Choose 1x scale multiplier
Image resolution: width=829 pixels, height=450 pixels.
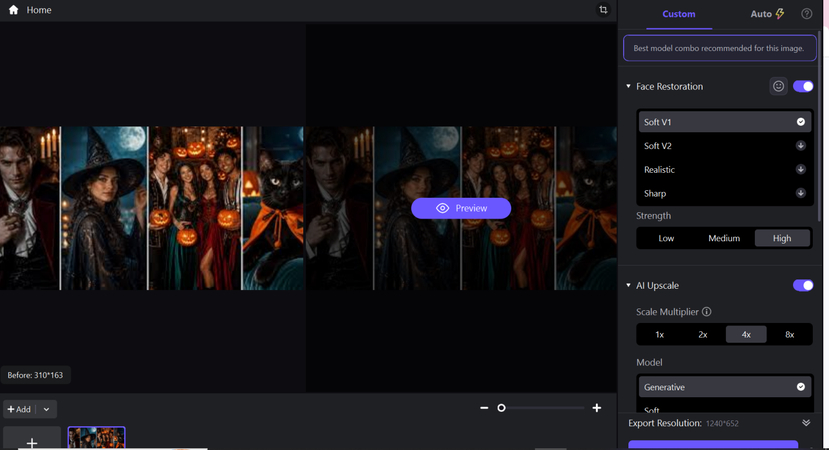[659, 334]
